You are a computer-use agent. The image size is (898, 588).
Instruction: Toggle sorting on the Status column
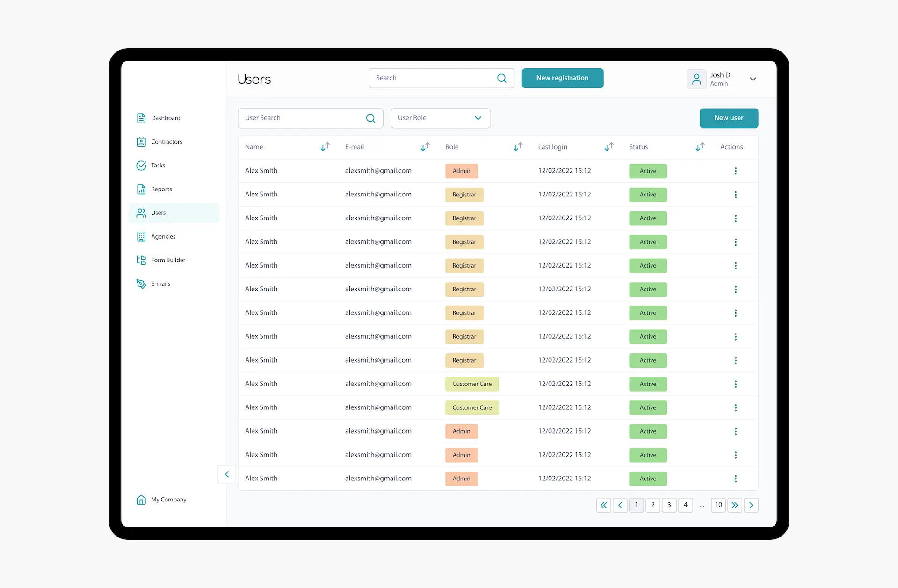click(700, 146)
